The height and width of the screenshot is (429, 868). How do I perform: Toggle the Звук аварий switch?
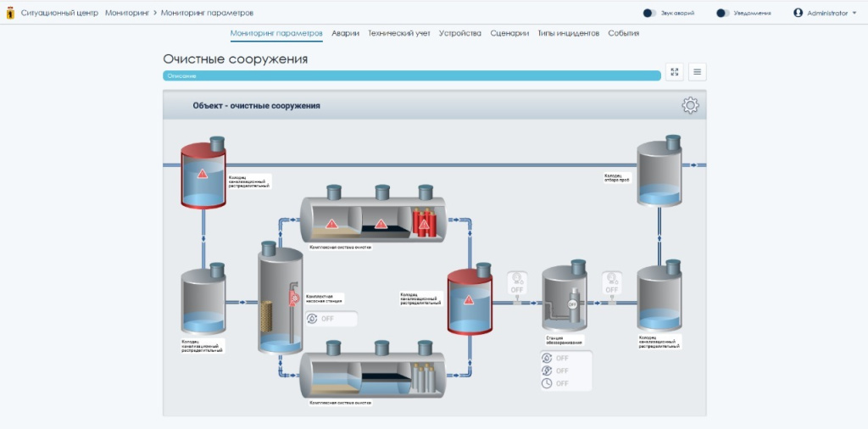[649, 13]
